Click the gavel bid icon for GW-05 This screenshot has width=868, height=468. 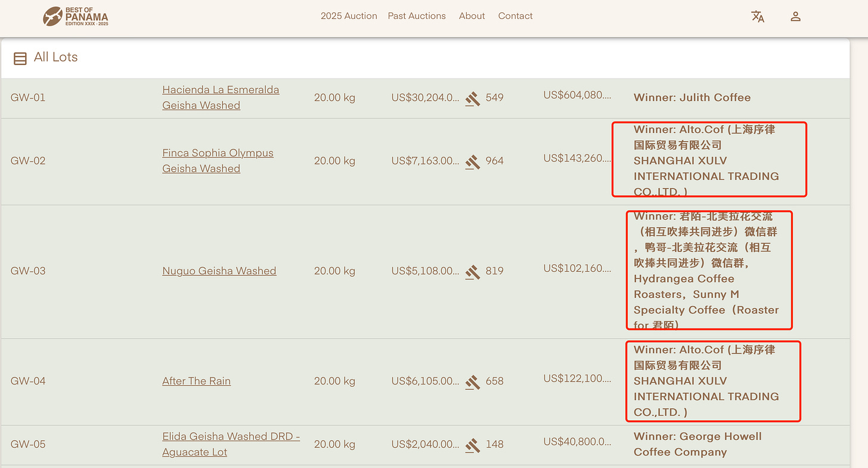click(x=473, y=445)
